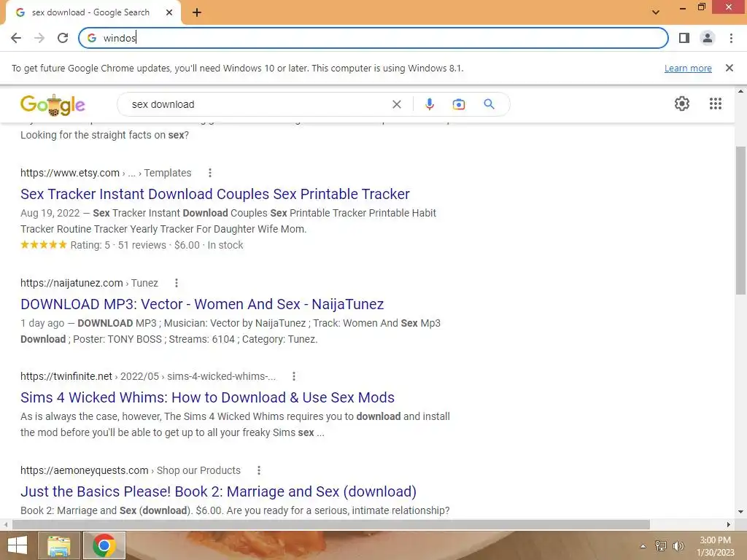This screenshot has width=747, height=560.
Task: Open more options for naijatunez.com result
Action: coord(177,283)
